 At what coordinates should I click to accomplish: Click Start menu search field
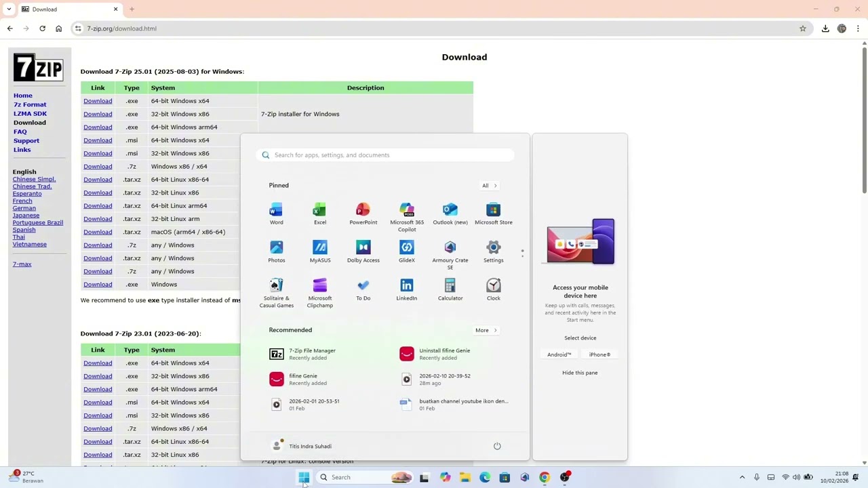[385, 155]
